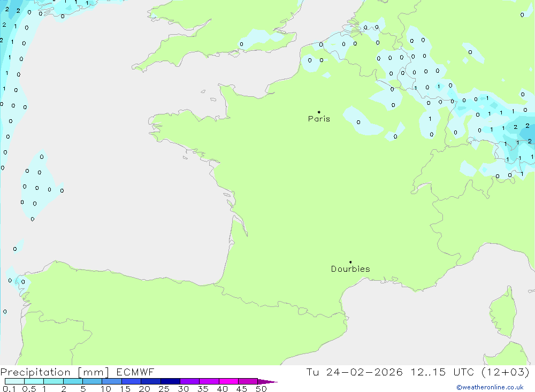Click the Paris location dot marker

pos(319,112)
